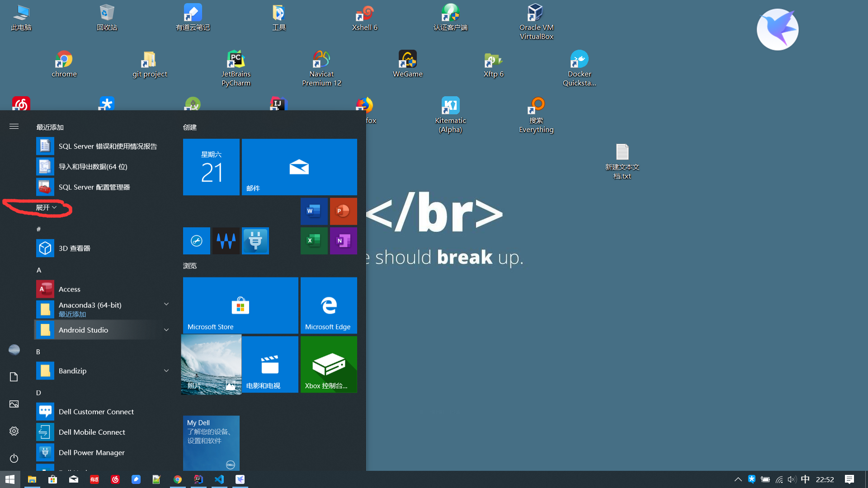
Task: Click the Visual Studio Code taskbar icon
Action: [219, 479]
